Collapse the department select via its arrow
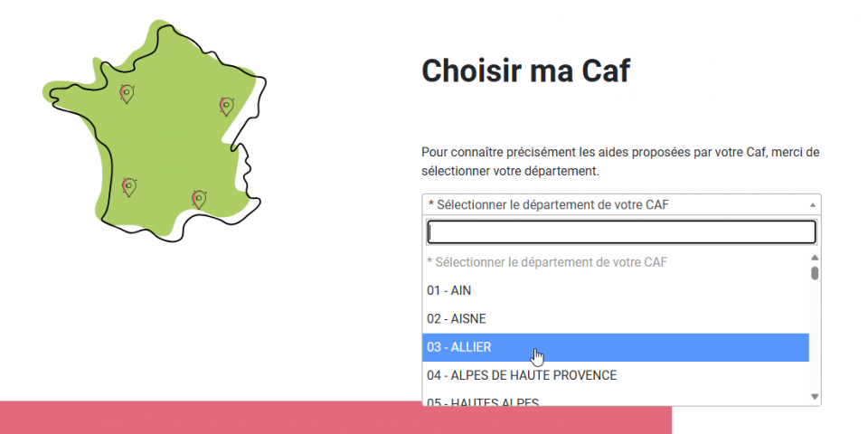Image resolution: width=868 pixels, height=434 pixels. point(812,205)
